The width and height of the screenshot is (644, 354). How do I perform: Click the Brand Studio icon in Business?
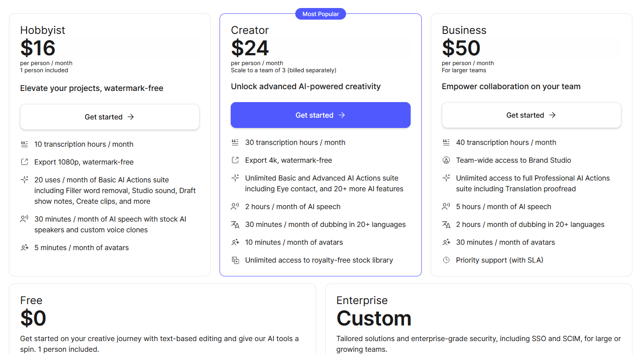pos(446,160)
